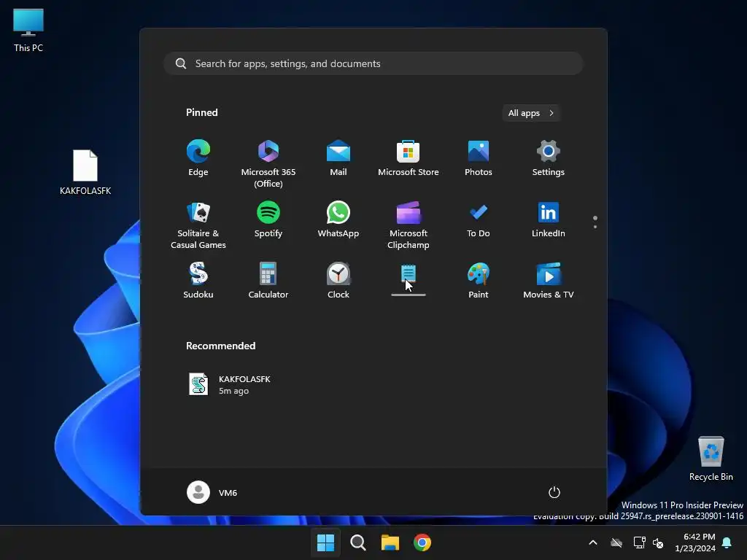Select the KAKFOLASFK desktop file
747x560 pixels.
pyautogui.click(x=85, y=172)
